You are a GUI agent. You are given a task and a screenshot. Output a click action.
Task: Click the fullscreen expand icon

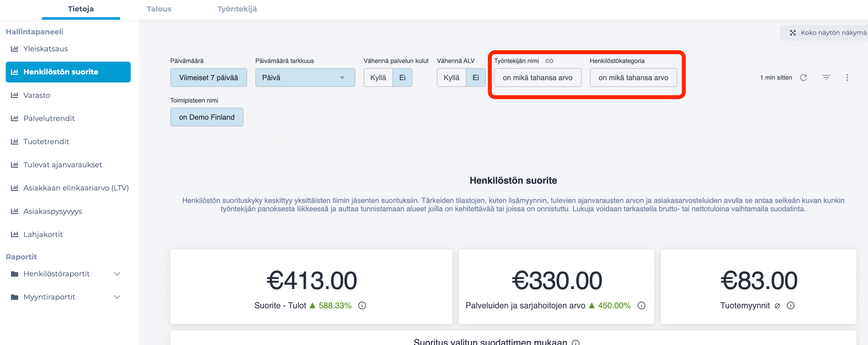pos(792,33)
